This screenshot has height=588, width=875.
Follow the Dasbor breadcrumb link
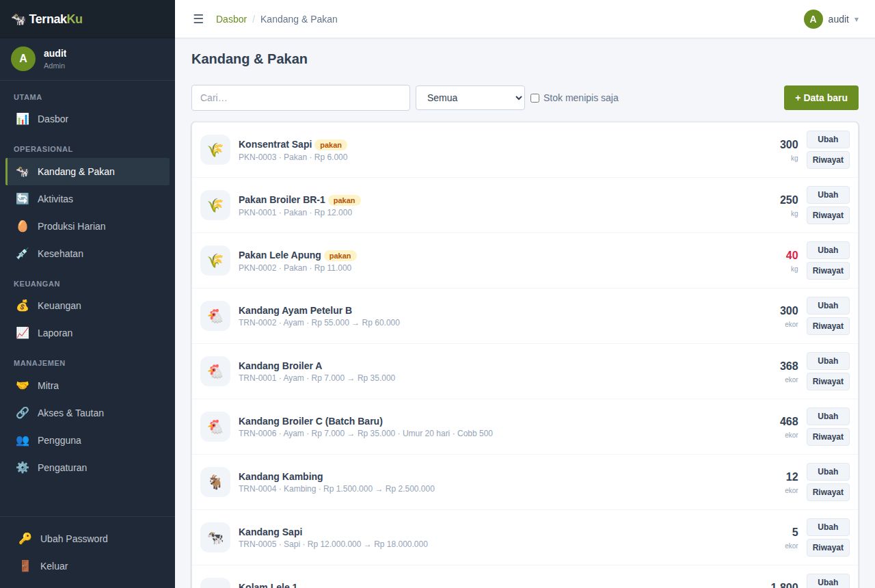(x=231, y=19)
